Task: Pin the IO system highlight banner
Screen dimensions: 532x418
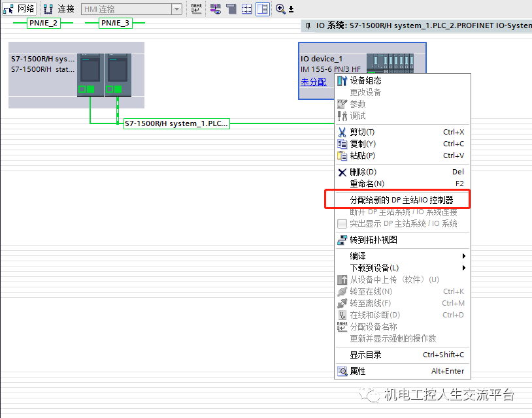Action: pos(308,25)
